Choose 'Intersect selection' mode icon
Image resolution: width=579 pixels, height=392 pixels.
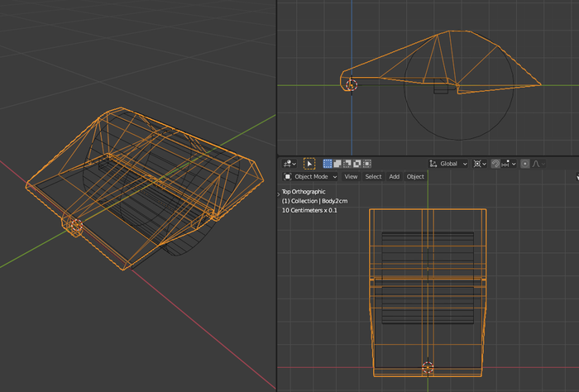click(367, 164)
